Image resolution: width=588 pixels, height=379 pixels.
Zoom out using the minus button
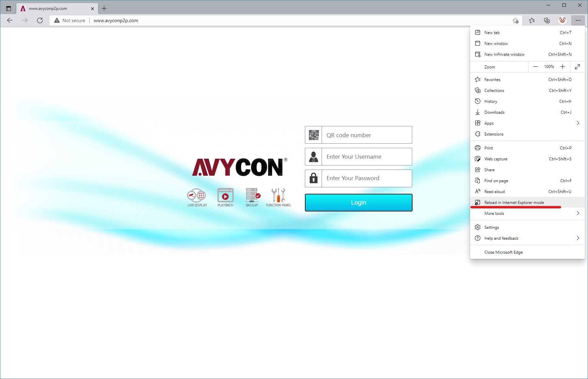[536, 67]
